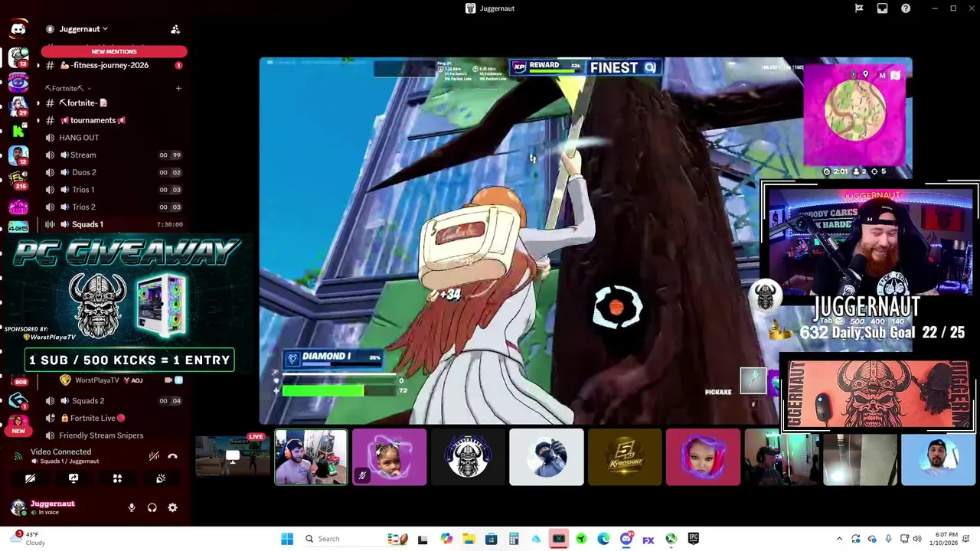The width and height of the screenshot is (980, 551).
Task: Join Friendly Stream Snipers voice channel
Action: pyautogui.click(x=113, y=435)
